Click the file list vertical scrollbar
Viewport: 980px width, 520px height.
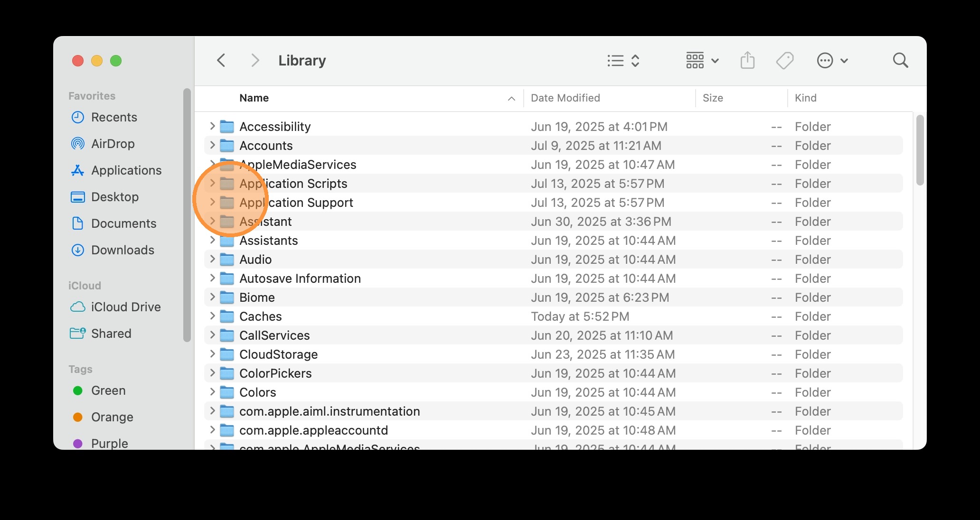(920, 150)
